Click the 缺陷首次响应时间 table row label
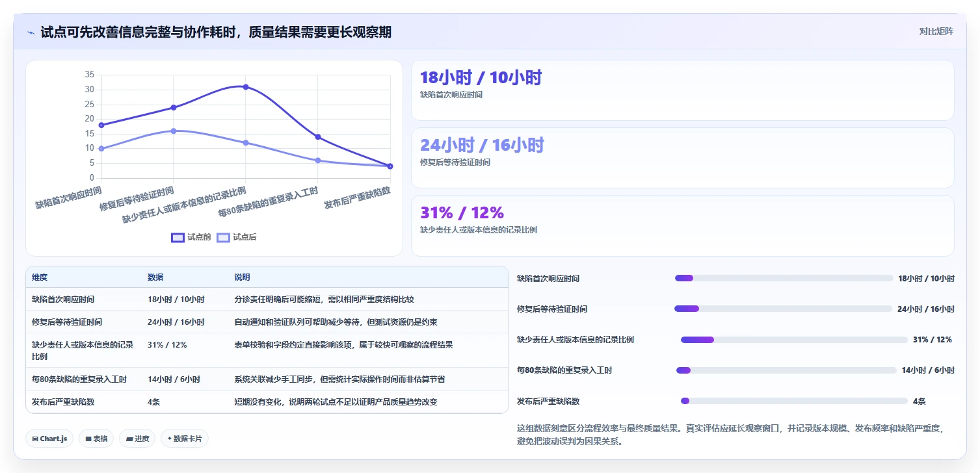Image resolution: width=980 pixels, height=473 pixels. (x=63, y=300)
